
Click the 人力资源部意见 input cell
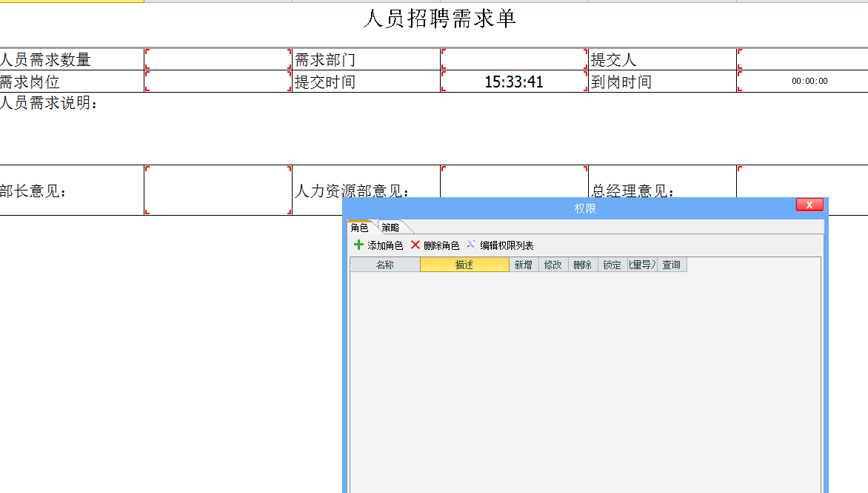[x=514, y=181]
